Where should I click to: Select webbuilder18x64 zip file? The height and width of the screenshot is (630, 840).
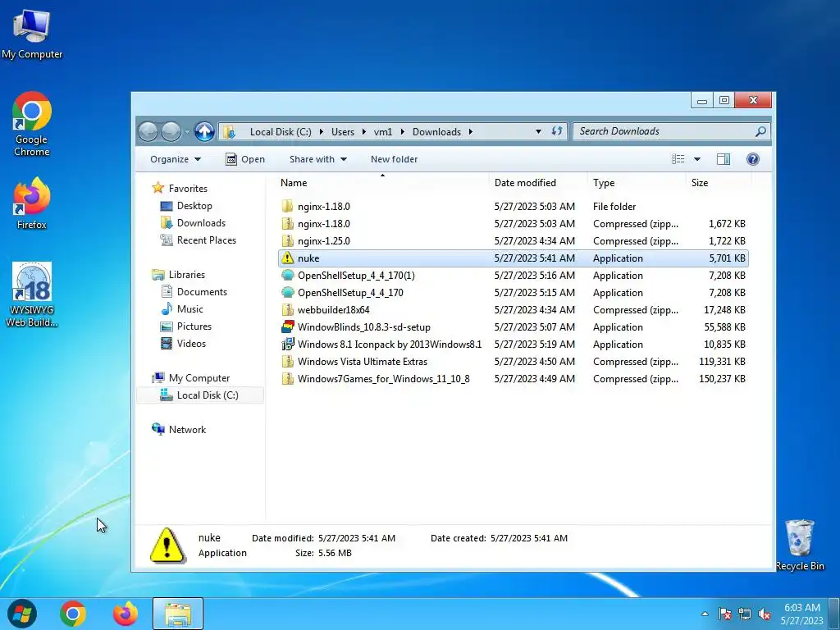point(514,309)
